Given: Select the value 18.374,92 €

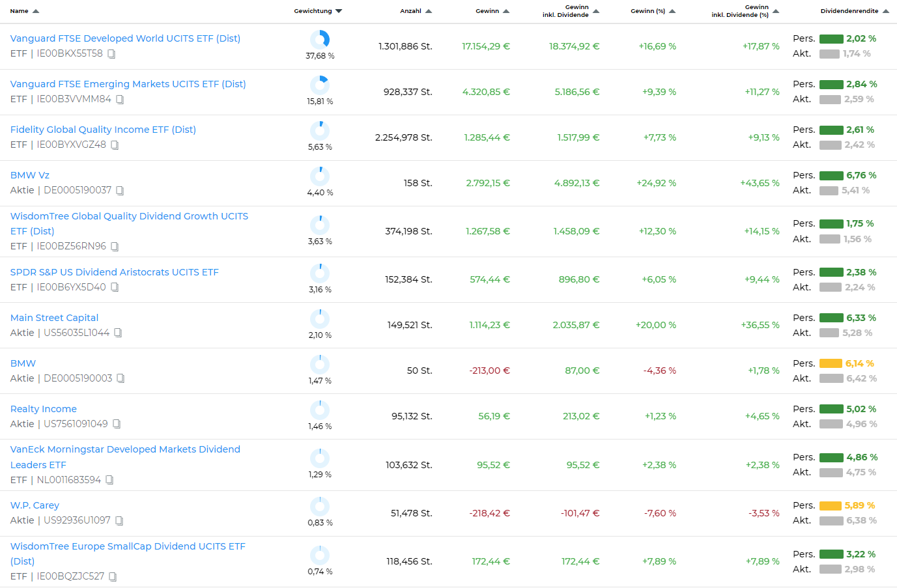Looking at the screenshot, I should 575,46.
